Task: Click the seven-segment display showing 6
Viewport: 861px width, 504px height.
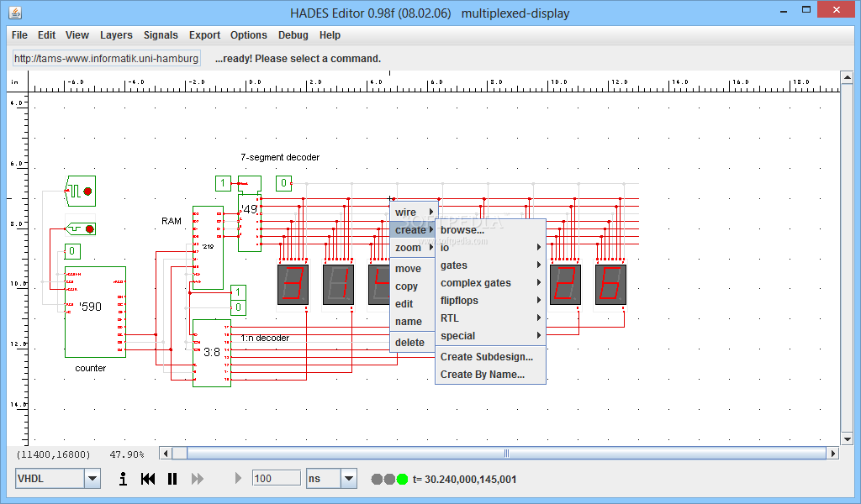Action: click(610, 285)
